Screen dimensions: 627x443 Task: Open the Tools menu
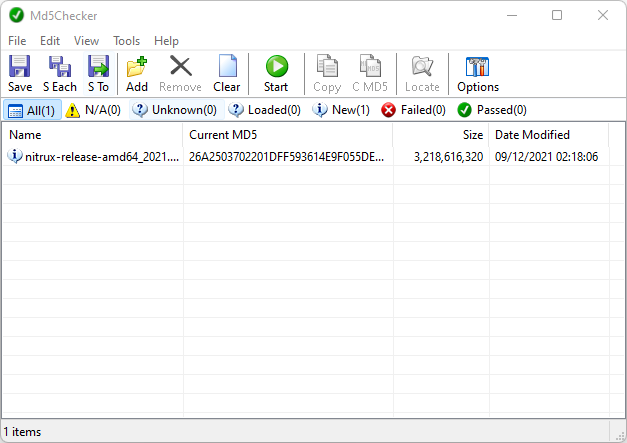[126, 41]
